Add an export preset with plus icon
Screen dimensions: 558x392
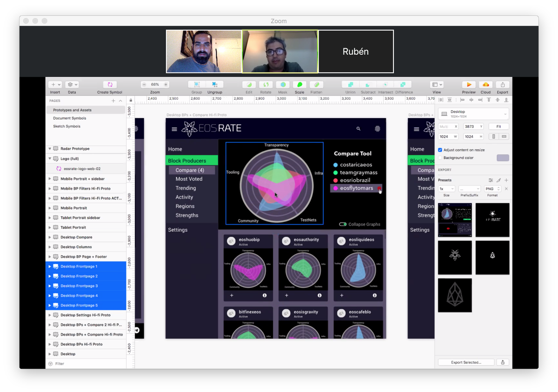[x=506, y=180]
